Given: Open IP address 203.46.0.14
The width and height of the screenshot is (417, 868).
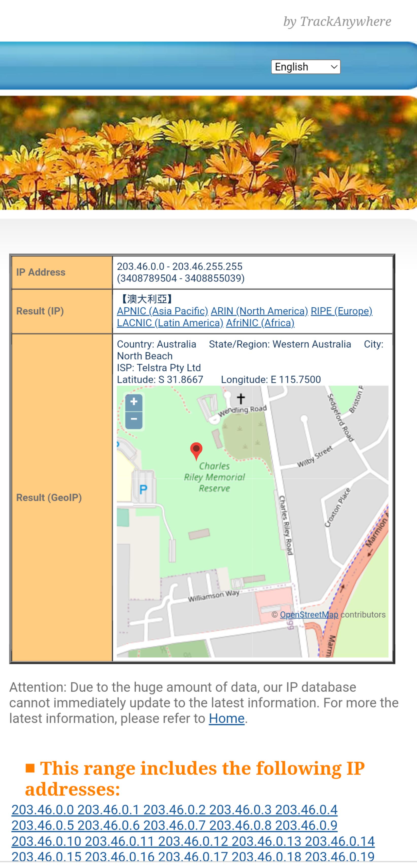Looking at the screenshot, I should click(340, 841).
